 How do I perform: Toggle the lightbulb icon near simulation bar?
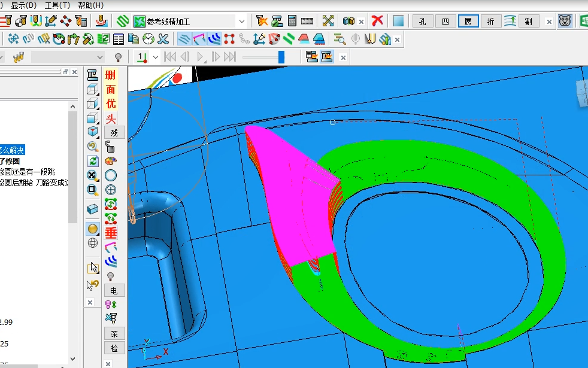pyautogui.click(x=118, y=57)
